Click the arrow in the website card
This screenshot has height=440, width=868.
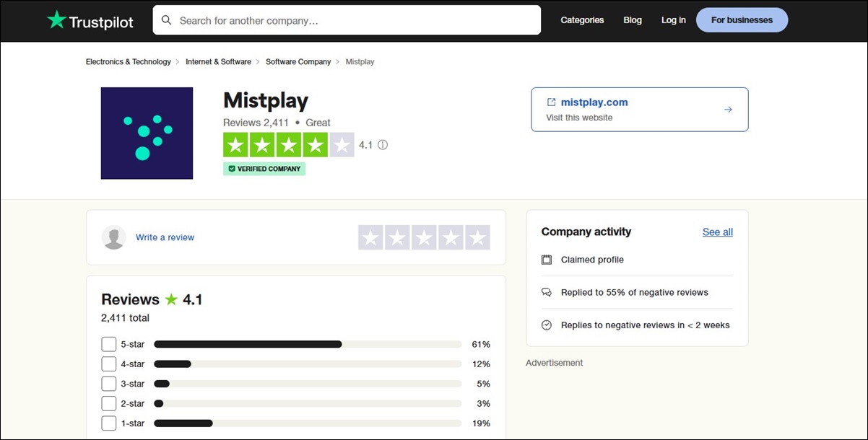point(728,110)
